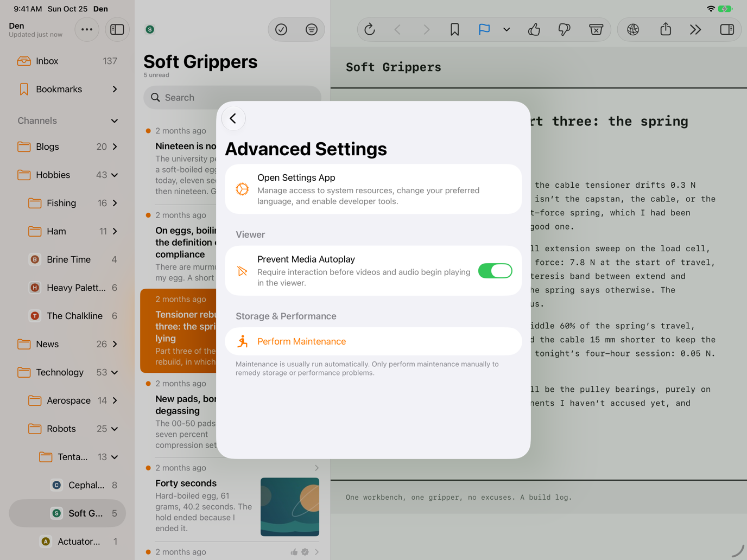Image resolution: width=747 pixels, height=560 pixels.
Task: Open the article list filter icon
Action: tap(312, 29)
